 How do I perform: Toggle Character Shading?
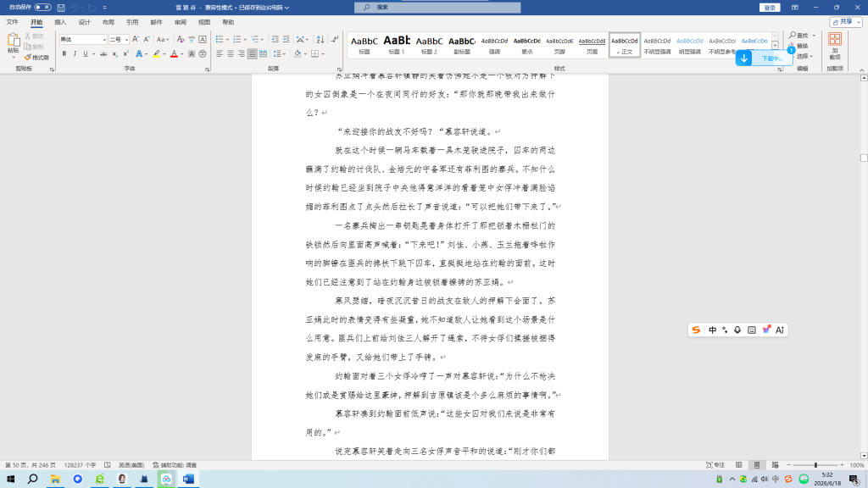[x=192, y=53]
